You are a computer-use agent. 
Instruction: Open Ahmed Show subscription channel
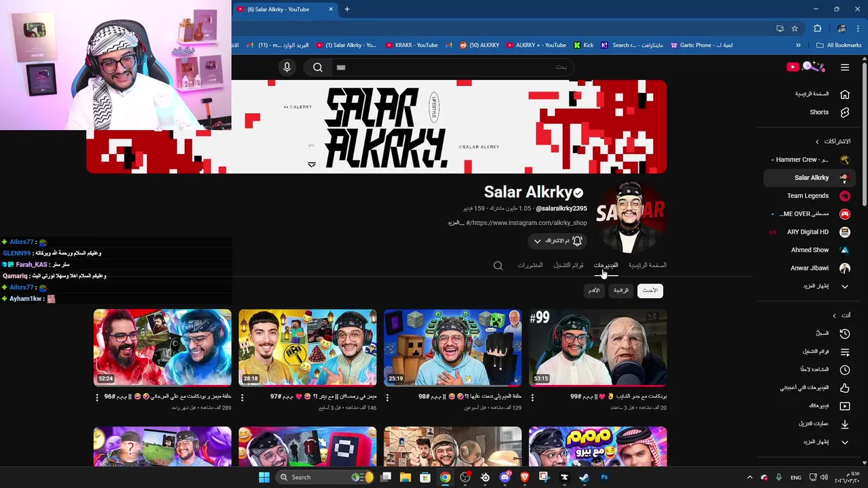click(x=808, y=250)
